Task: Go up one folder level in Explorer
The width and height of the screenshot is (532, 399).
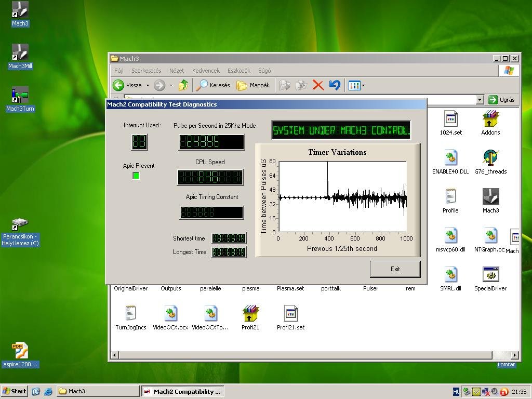Action: pyautogui.click(x=183, y=85)
